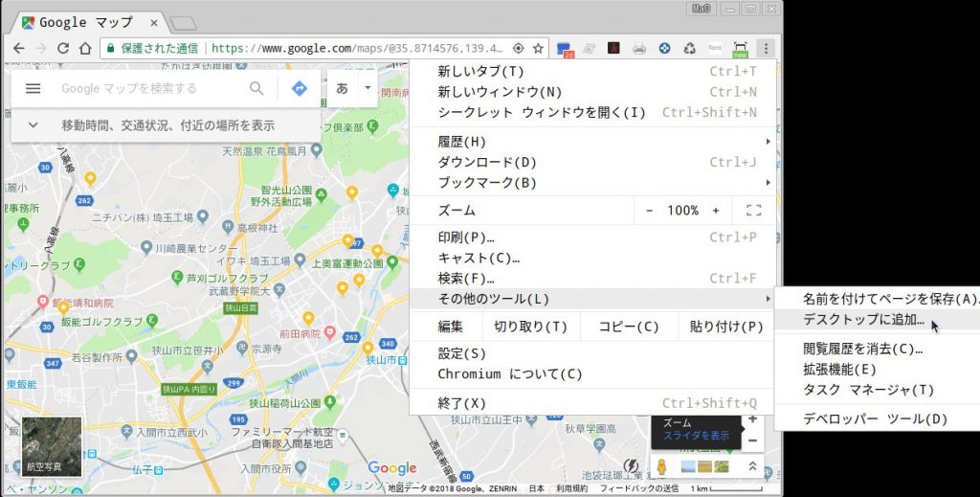980x497 pixels.
Task: Decrease zoom with minus in menu
Action: tap(649, 211)
